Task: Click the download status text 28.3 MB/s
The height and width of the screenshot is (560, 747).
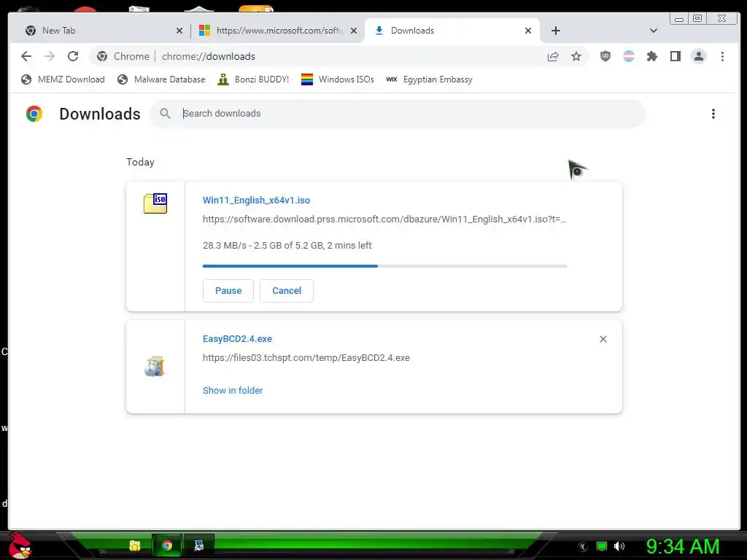Action: click(287, 245)
